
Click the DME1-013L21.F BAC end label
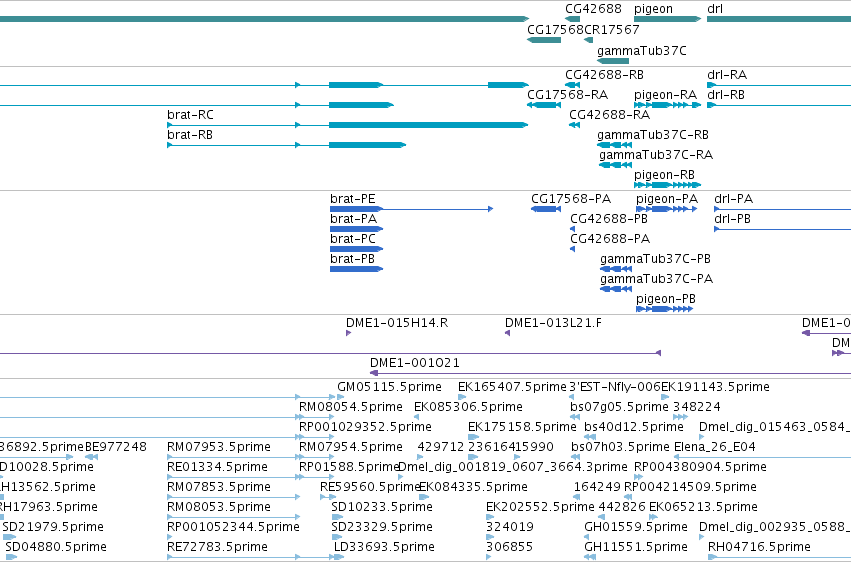coord(554,323)
